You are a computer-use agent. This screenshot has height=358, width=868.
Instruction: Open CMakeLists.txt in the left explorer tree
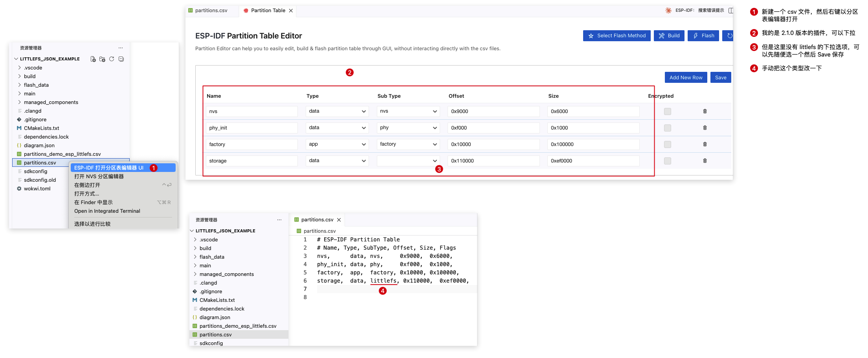click(41, 128)
